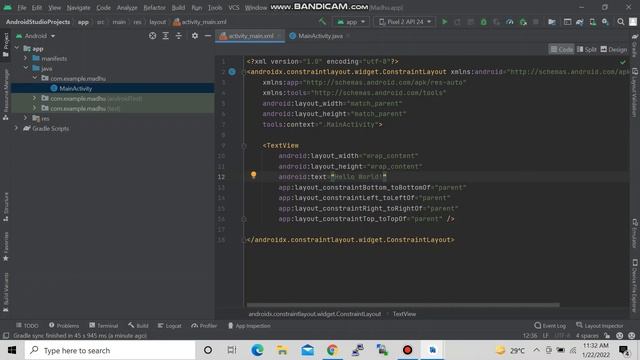The width and height of the screenshot is (640, 360).
Task: Switch to the MainActivity.java tab
Action: (x=320, y=36)
